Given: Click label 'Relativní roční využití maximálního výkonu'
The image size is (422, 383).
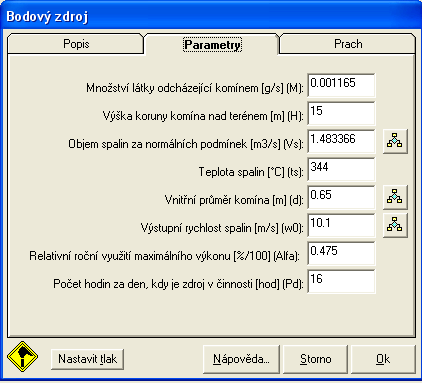Looking at the screenshot, I should point(130,256).
